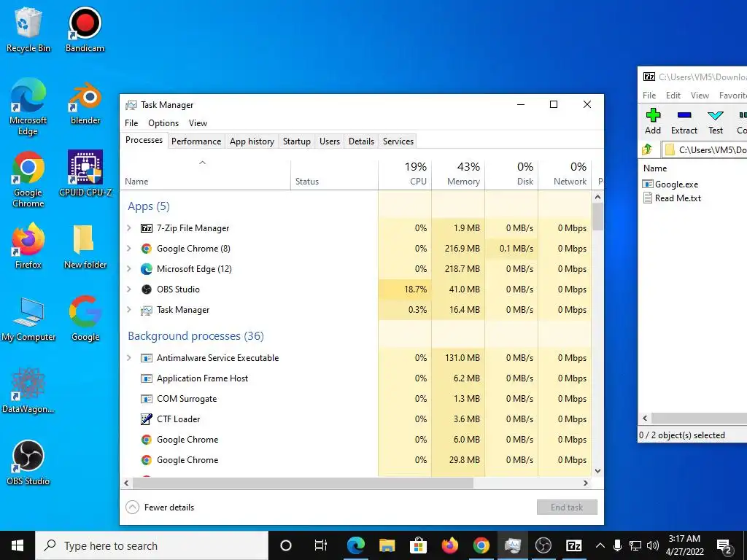Expand the Microsoft Edge (12) process group
Image resolution: width=747 pixels, height=560 pixels.
[x=128, y=268]
